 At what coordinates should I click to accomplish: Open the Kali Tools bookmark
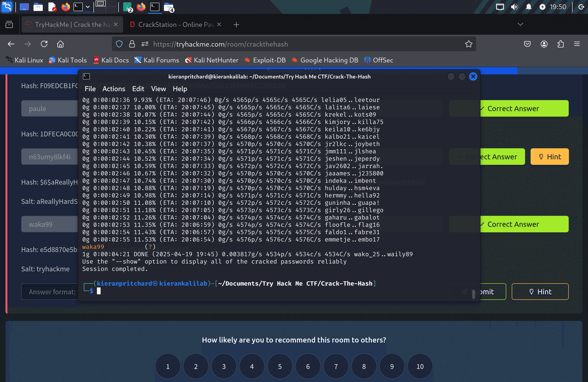pos(68,60)
